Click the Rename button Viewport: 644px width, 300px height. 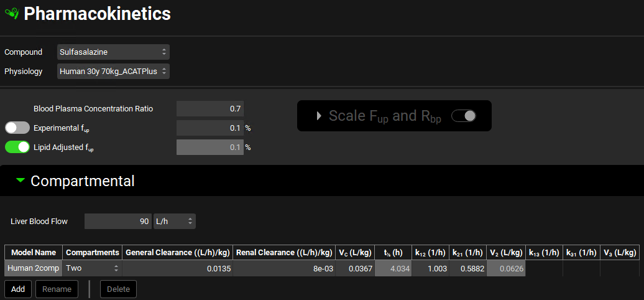click(57, 289)
